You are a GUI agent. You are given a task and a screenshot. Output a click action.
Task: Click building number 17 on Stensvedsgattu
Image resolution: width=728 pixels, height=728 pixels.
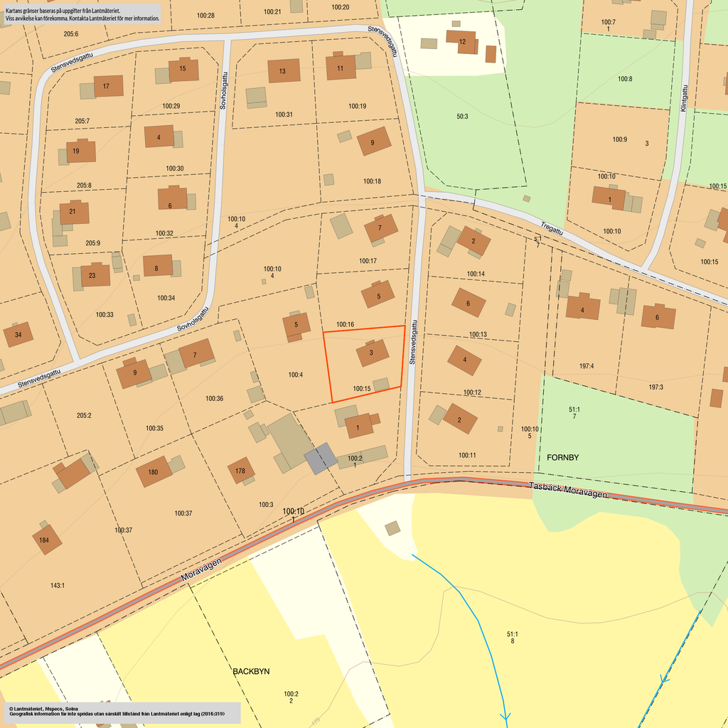point(107,86)
